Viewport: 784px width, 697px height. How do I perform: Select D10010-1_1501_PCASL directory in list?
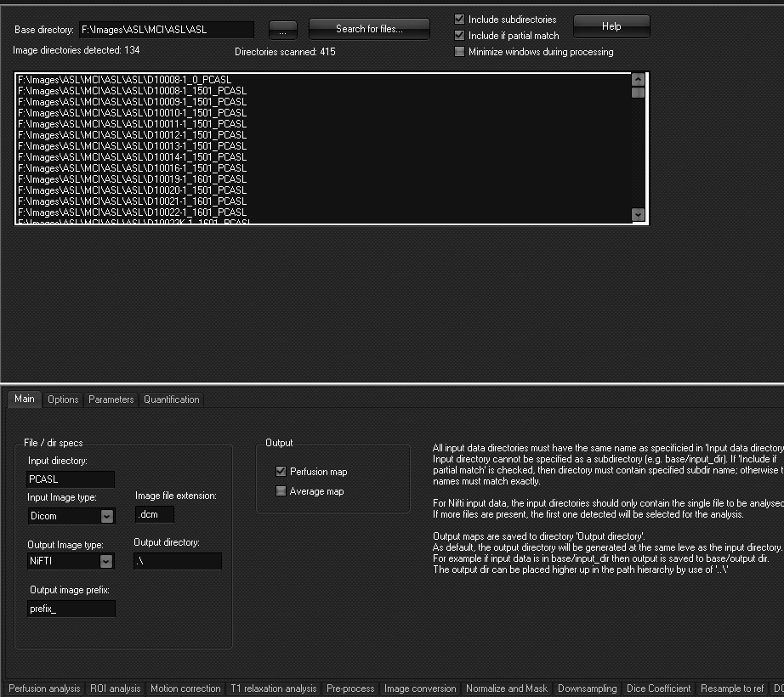tap(132, 113)
